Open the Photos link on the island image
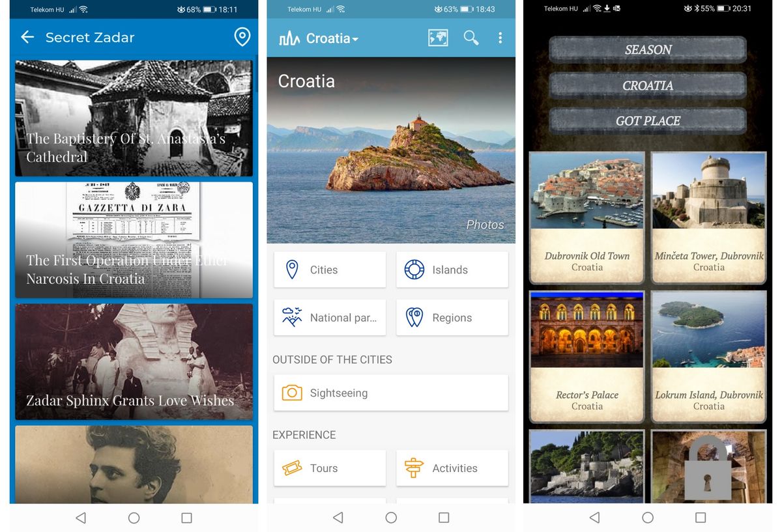The height and width of the screenshot is (532, 782). coord(485,225)
